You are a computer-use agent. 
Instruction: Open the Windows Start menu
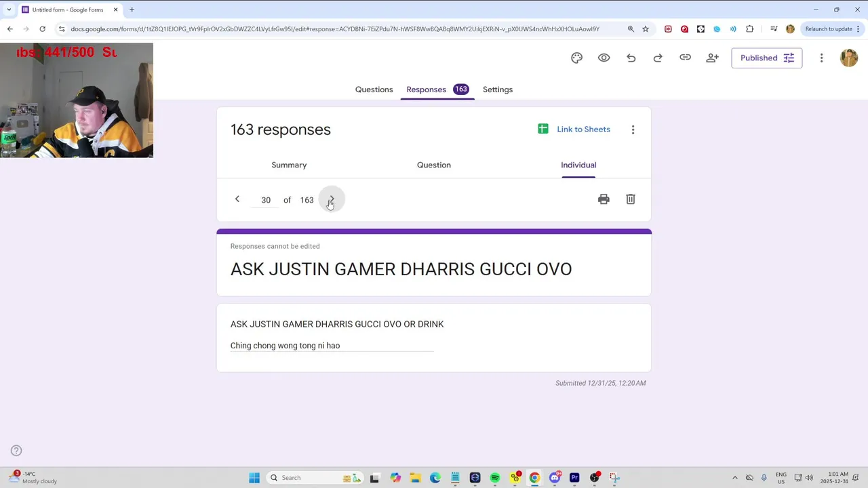tap(254, 478)
